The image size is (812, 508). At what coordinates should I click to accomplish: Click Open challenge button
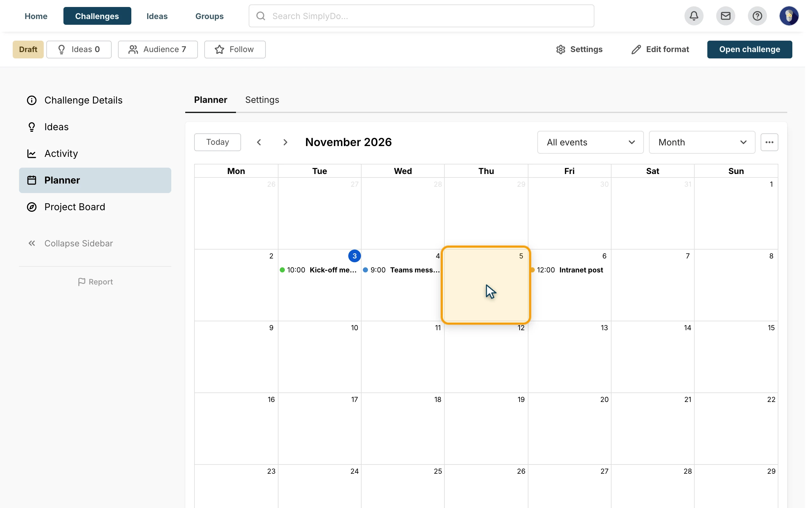click(x=750, y=50)
